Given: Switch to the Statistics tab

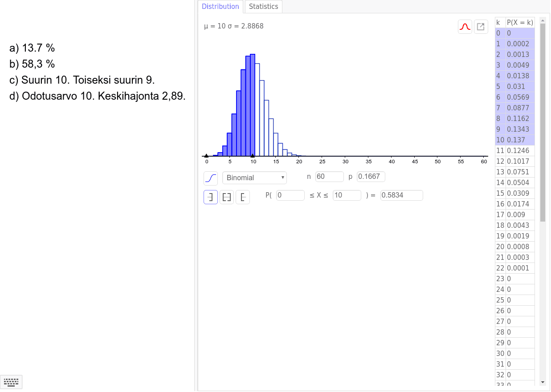Looking at the screenshot, I should 263,7.
